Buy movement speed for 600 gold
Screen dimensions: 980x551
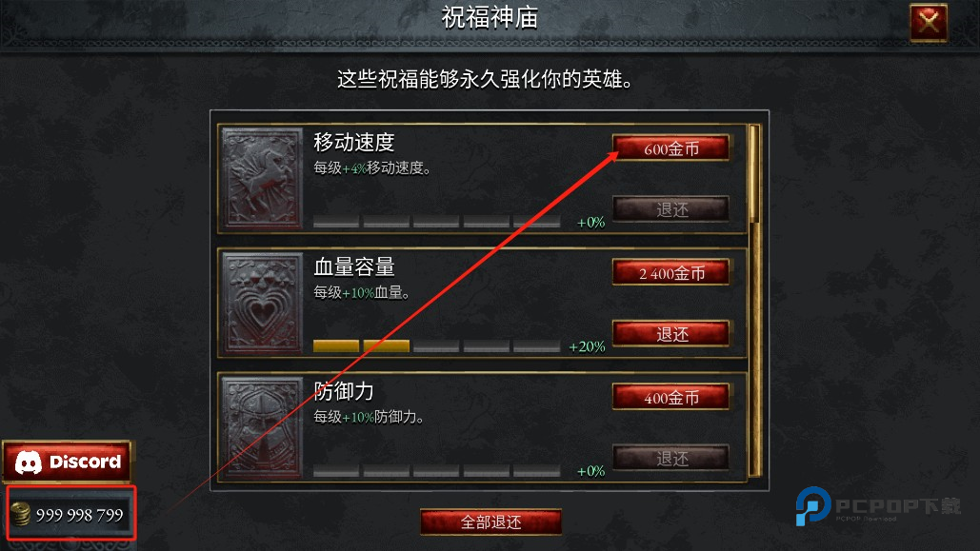coord(670,148)
